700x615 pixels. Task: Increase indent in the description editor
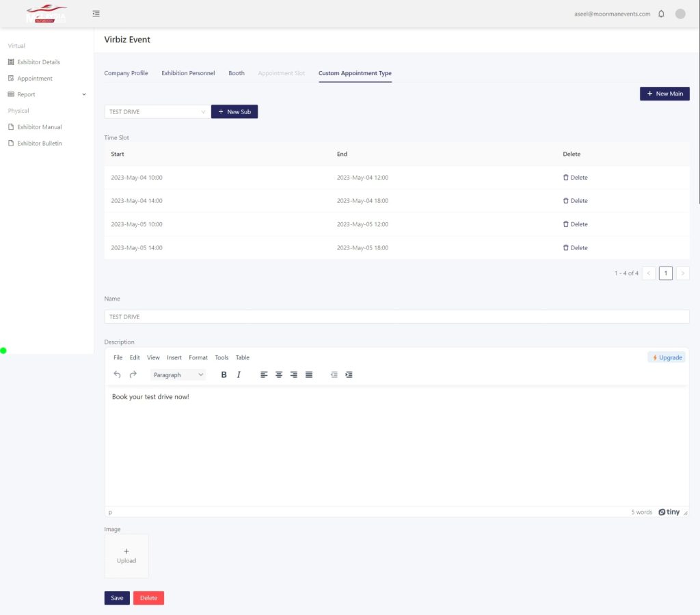pos(349,374)
